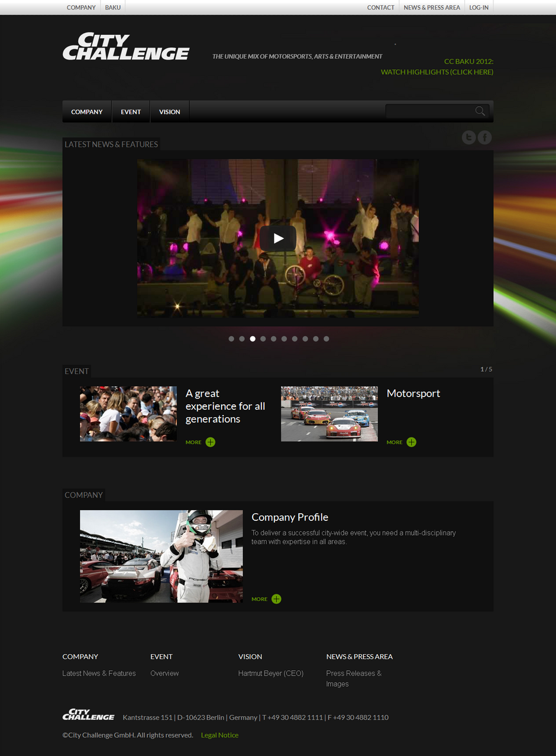The height and width of the screenshot is (756, 556).
Task: Click the 'To deliver a successful city-wide event' description
Action: 354,537
